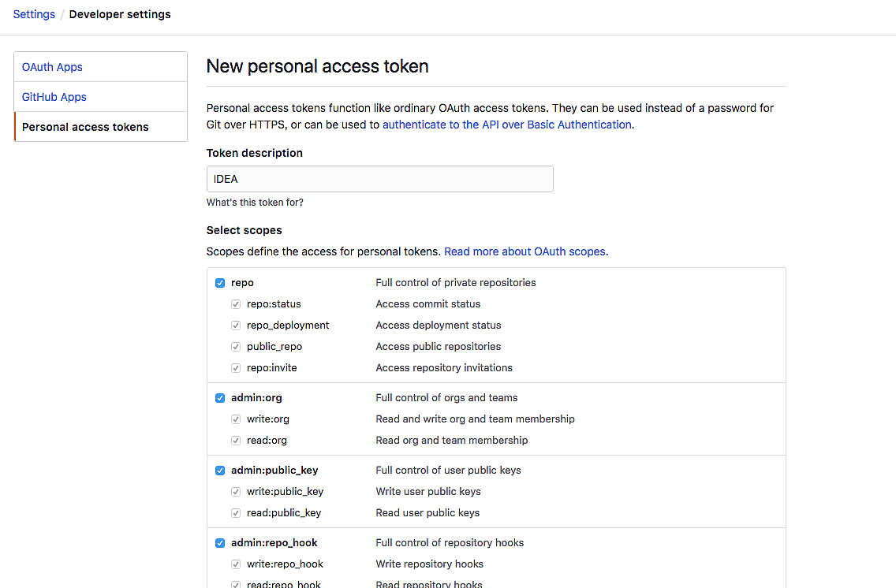Click the read:public_key sub-scope checkbox
Image resolution: width=896 pixels, height=588 pixels.
click(x=236, y=513)
